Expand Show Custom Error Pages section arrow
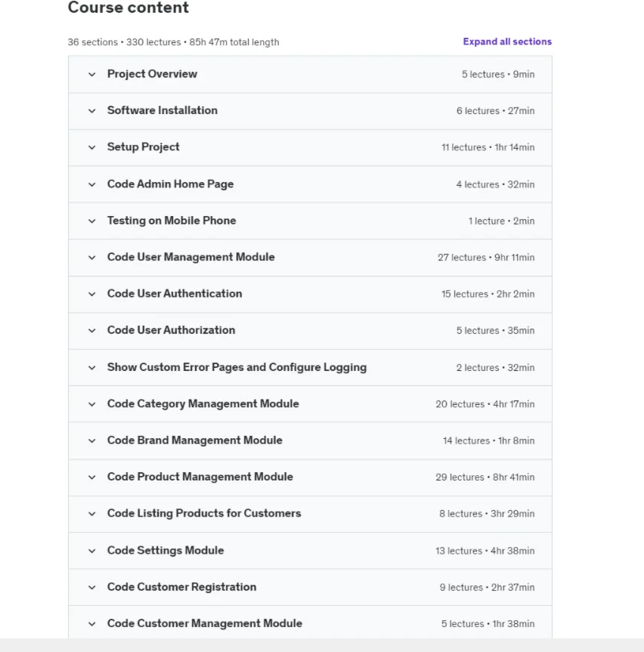 point(92,368)
